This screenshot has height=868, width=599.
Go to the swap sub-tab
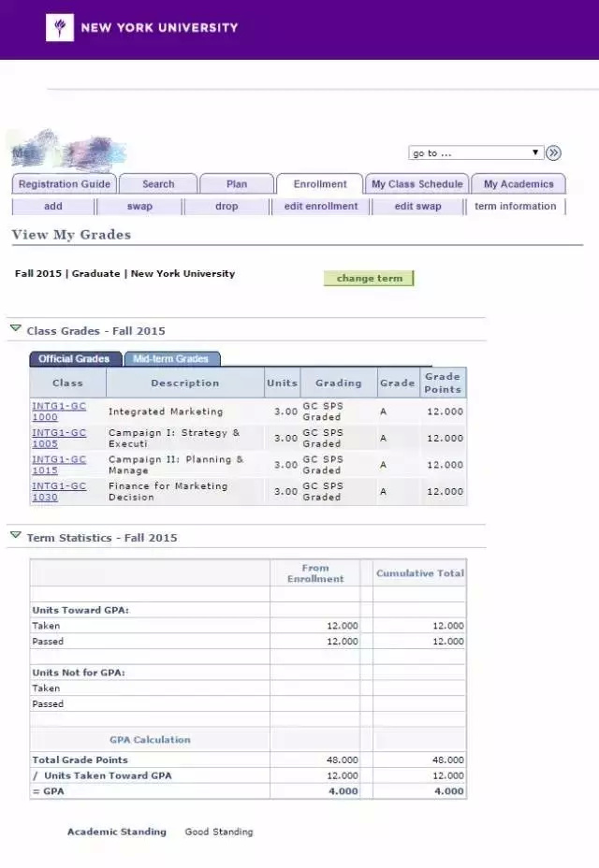[x=139, y=206]
